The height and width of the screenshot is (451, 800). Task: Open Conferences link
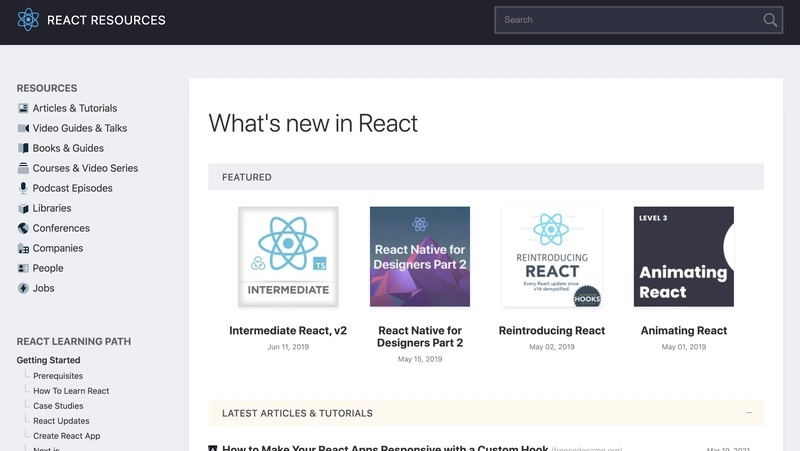click(x=61, y=228)
